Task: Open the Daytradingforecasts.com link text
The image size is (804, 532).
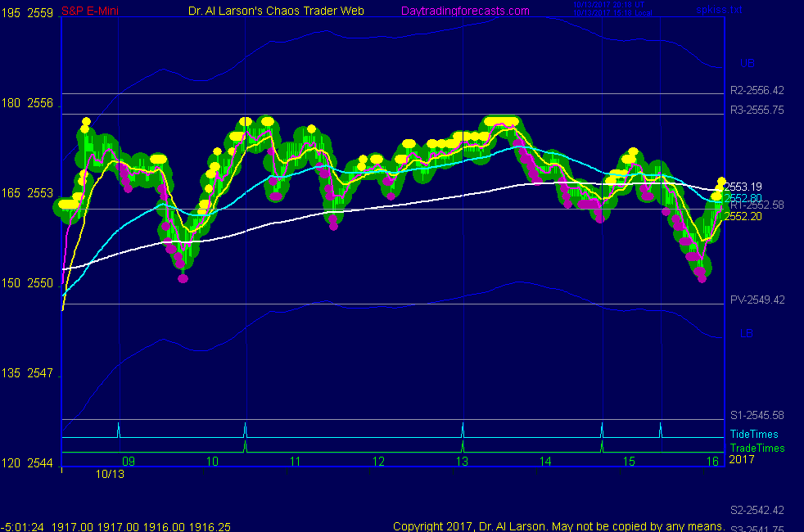Action: pyautogui.click(x=465, y=11)
